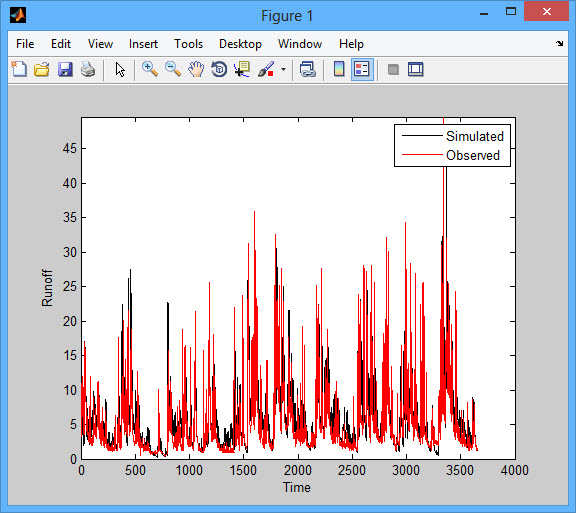
Task: Click the New Figure icon
Action: point(19,69)
